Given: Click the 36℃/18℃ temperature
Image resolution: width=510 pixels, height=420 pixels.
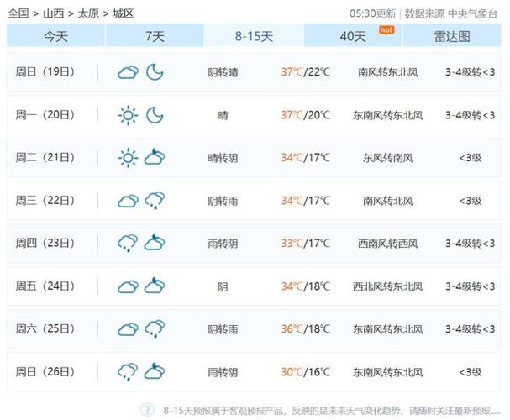Looking at the screenshot, I should [306, 329].
